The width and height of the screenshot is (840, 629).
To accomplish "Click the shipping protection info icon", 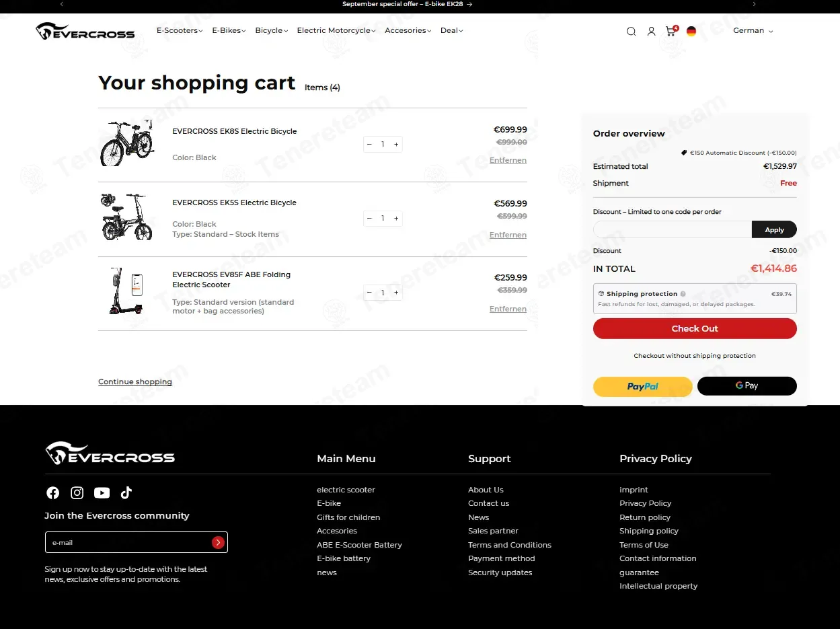I will tap(683, 294).
